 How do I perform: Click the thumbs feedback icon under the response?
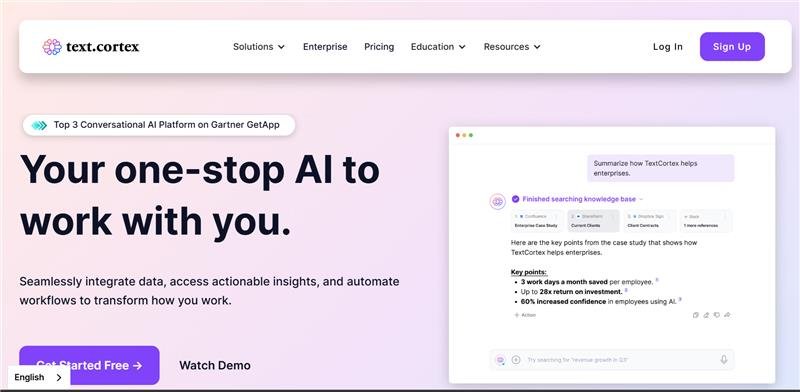tap(717, 315)
